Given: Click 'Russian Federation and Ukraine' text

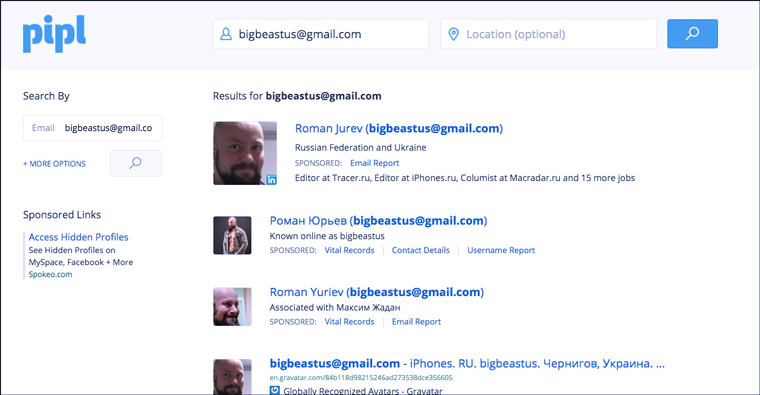Looking at the screenshot, I should tap(361, 147).
